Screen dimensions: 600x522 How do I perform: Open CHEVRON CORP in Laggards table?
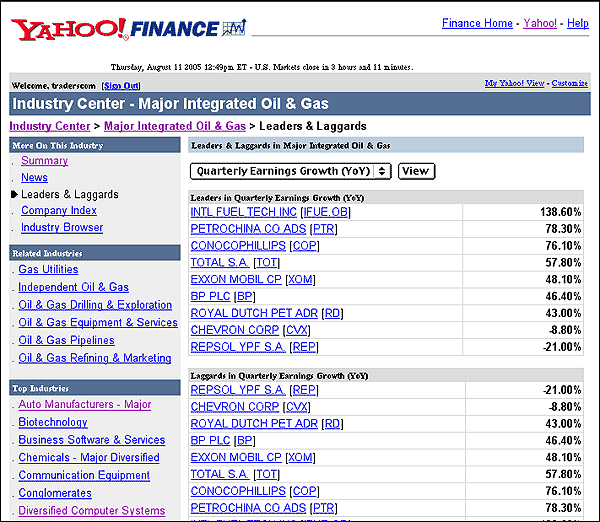click(235, 406)
